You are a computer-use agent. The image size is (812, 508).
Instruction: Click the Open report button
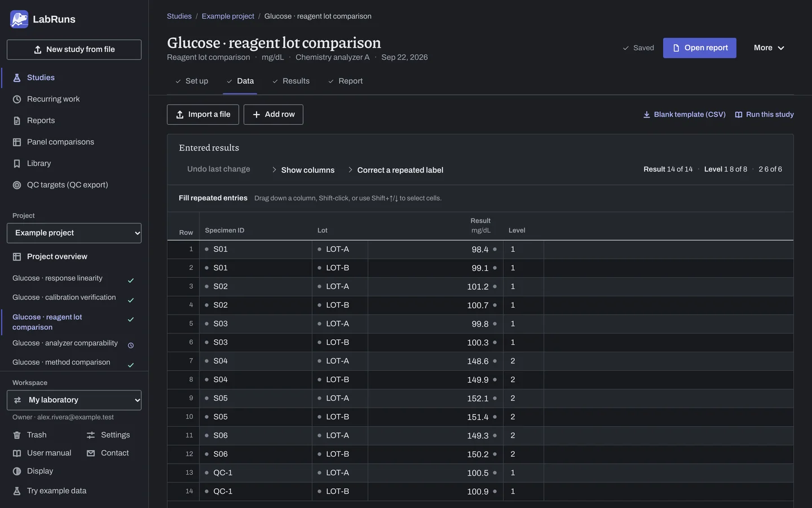[700, 48]
